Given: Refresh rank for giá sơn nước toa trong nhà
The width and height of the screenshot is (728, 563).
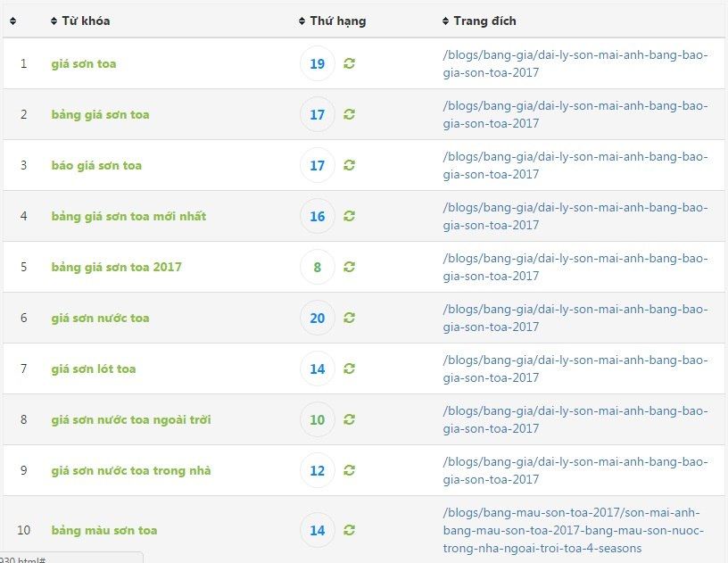Looking at the screenshot, I should pos(349,470).
